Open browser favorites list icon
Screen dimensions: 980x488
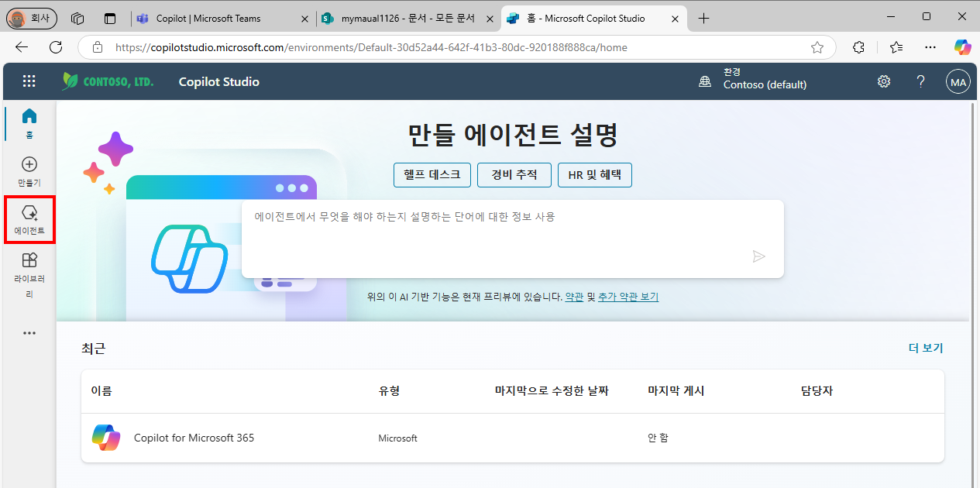click(x=896, y=47)
